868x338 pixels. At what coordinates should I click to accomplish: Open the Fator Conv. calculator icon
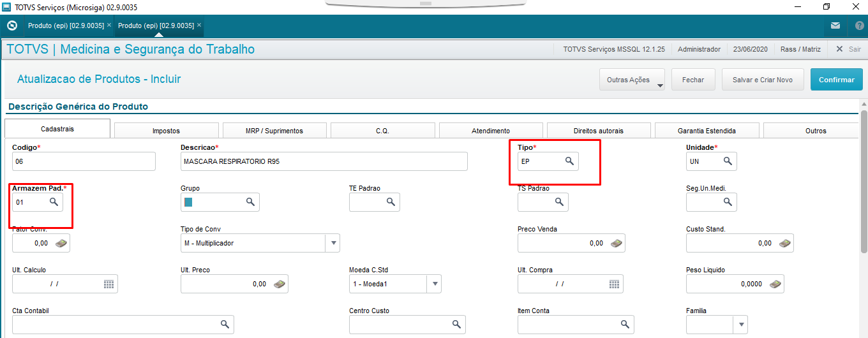pos(61,243)
